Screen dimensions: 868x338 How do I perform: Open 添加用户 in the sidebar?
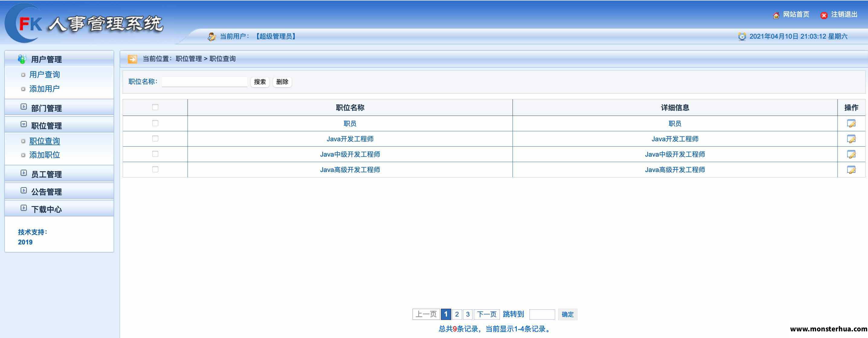point(44,88)
